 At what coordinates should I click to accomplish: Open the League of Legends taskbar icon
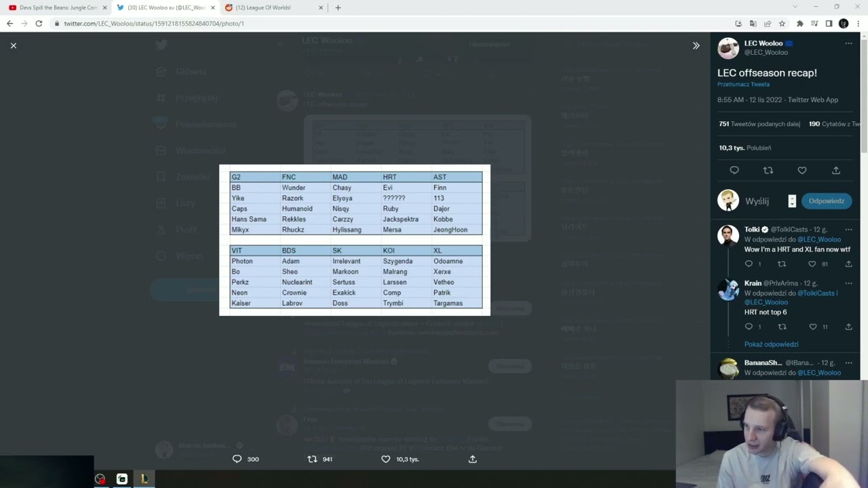click(x=144, y=479)
